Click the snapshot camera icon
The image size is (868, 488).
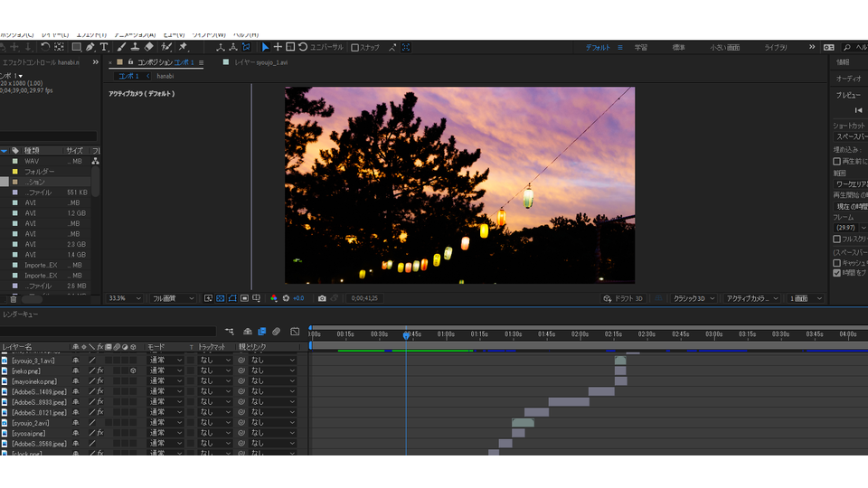pyautogui.click(x=322, y=298)
